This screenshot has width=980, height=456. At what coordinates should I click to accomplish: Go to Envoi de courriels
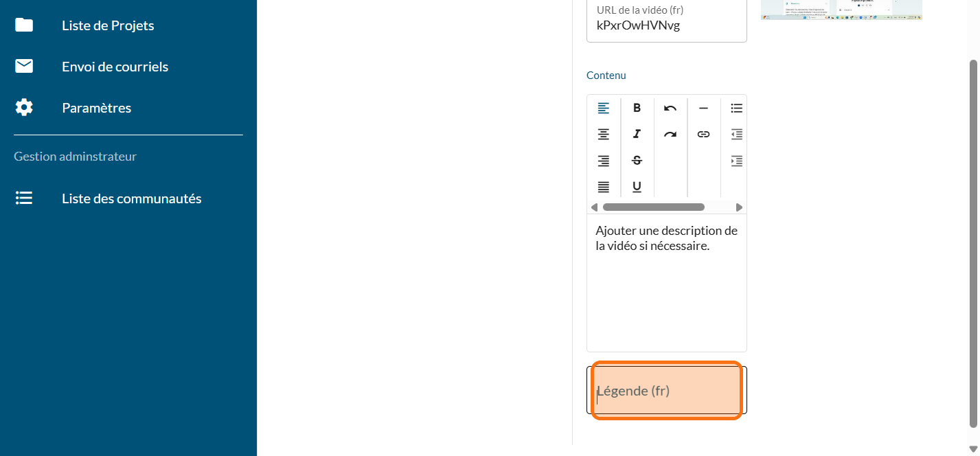(x=115, y=67)
